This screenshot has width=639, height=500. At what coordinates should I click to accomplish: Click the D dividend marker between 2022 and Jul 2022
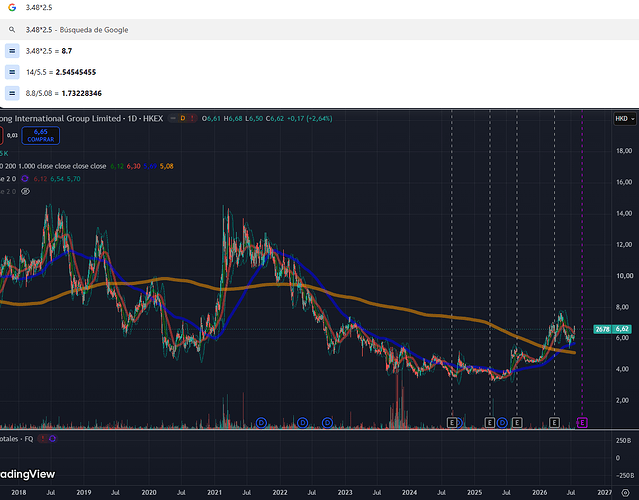[x=302, y=423]
